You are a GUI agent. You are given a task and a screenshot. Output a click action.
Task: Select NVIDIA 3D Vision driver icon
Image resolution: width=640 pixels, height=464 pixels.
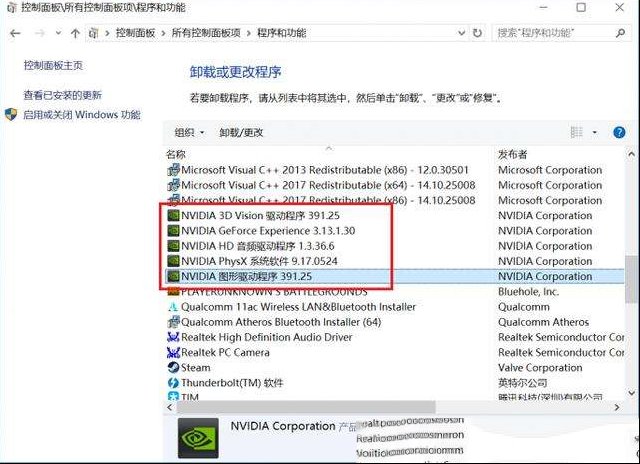[x=173, y=215]
